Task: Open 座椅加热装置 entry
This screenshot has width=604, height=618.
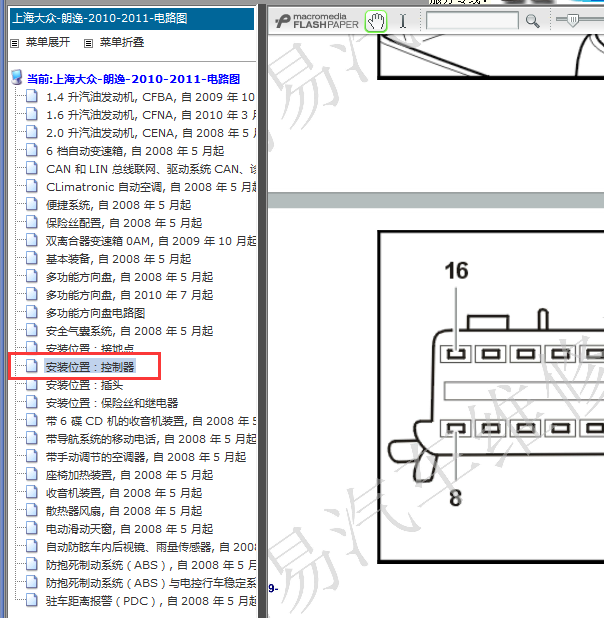Action: pos(129,475)
